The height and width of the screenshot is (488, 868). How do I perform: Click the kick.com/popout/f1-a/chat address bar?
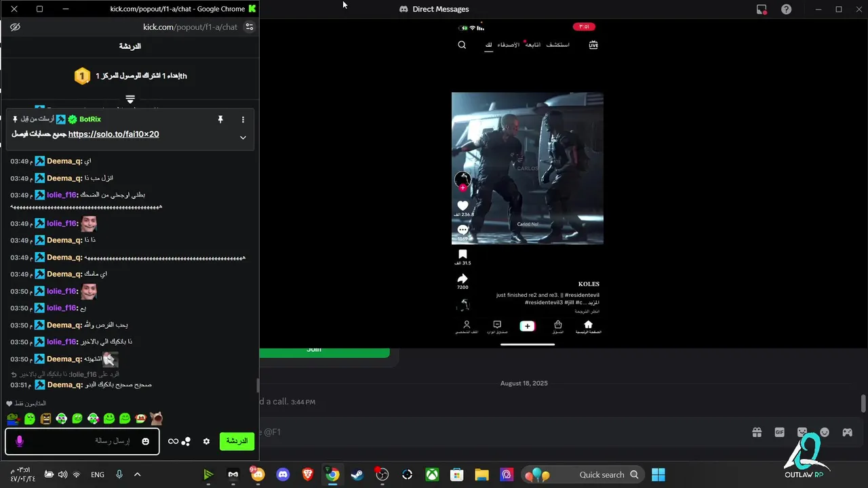tap(190, 27)
